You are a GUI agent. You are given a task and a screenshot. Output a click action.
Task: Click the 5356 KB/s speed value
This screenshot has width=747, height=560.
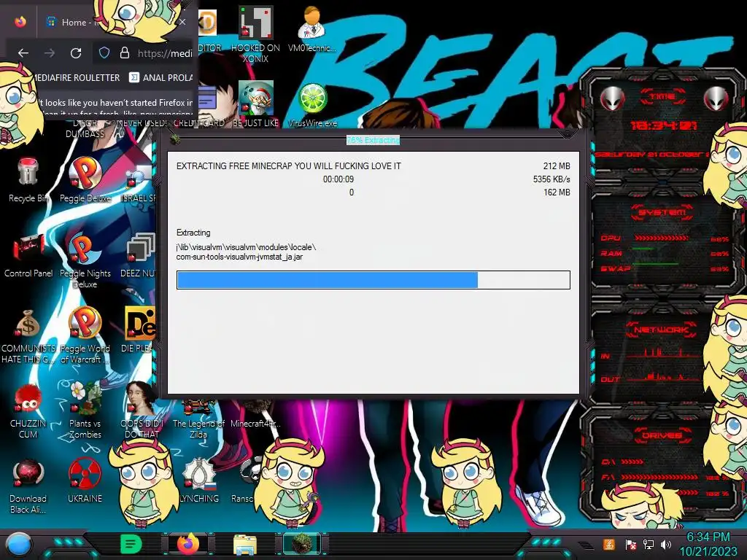click(x=551, y=179)
